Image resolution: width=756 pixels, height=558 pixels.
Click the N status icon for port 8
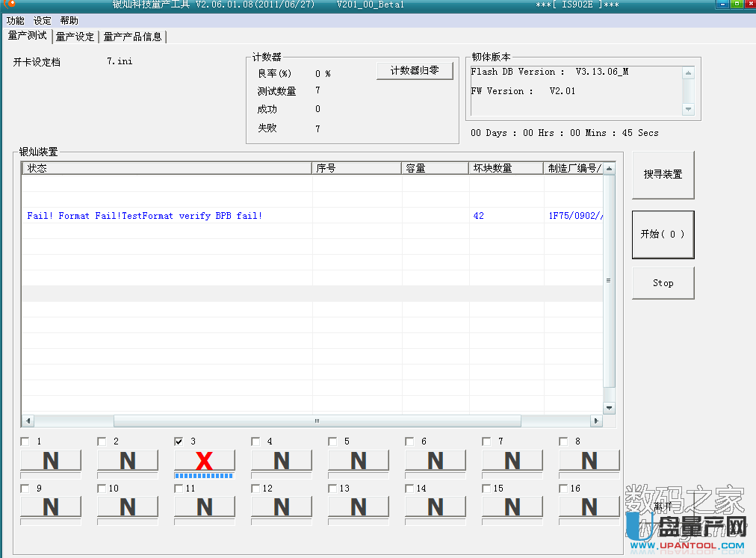point(589,461)
